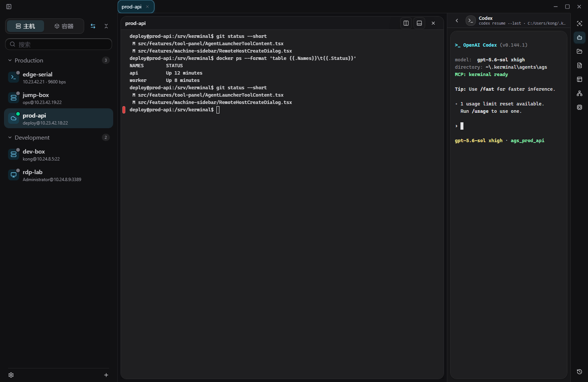Collapse the left host sidebar panel
Viewport: 588px width, 382px height.
click(x=9, y=7)
